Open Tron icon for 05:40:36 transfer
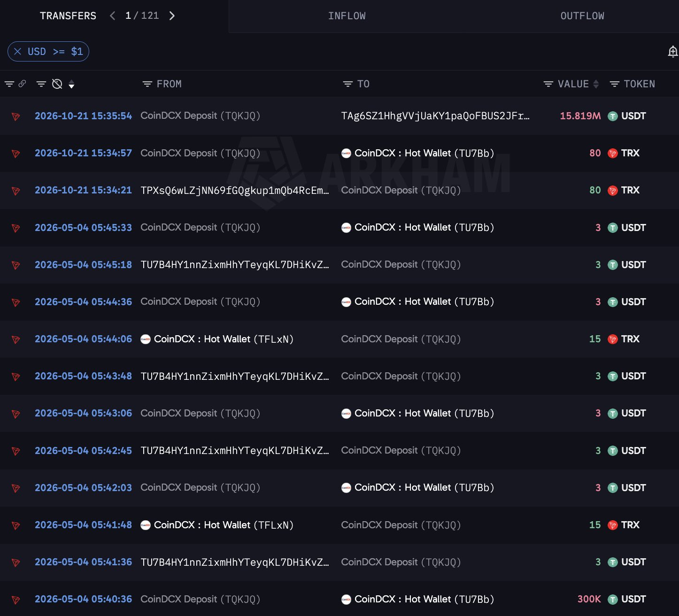Image resolution: width=679 pixels, height=616 pixels. (x=15, y=600)
